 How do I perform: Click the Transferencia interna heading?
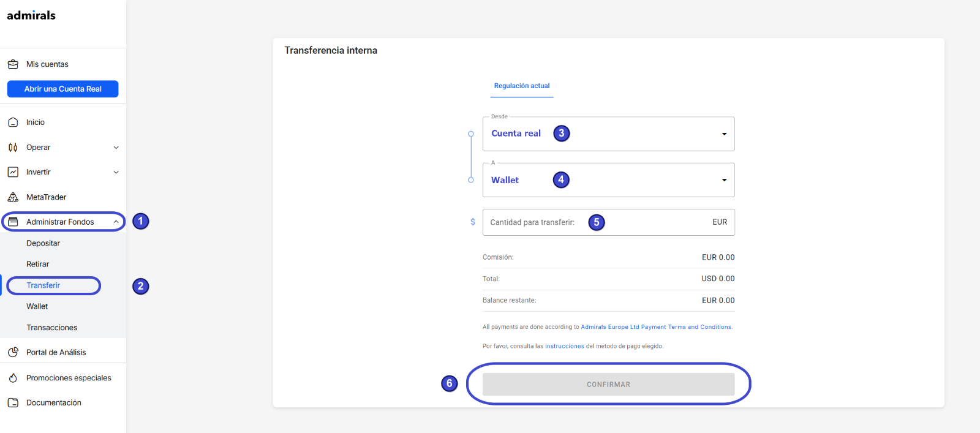[331, 50]
